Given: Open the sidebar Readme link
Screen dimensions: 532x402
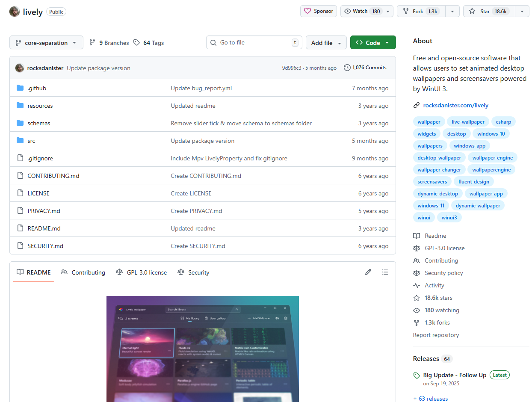Looking at the screenshot, I should tap(430, 236).
